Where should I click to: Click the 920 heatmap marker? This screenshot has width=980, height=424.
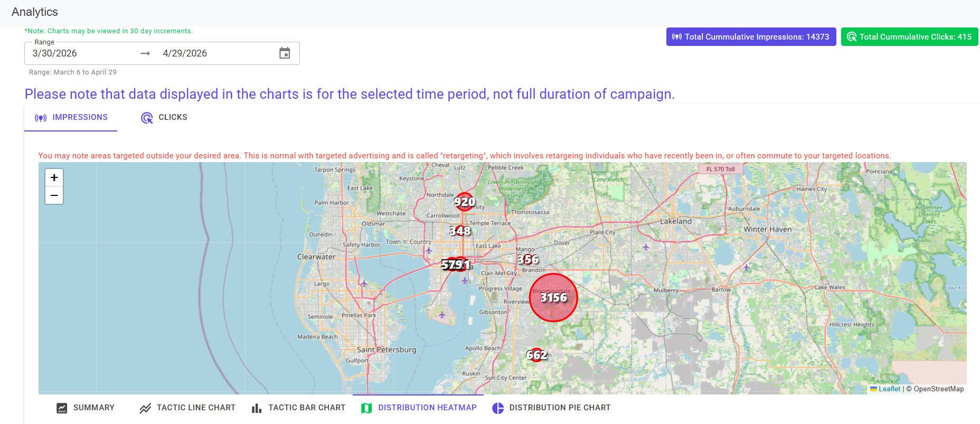465,202
